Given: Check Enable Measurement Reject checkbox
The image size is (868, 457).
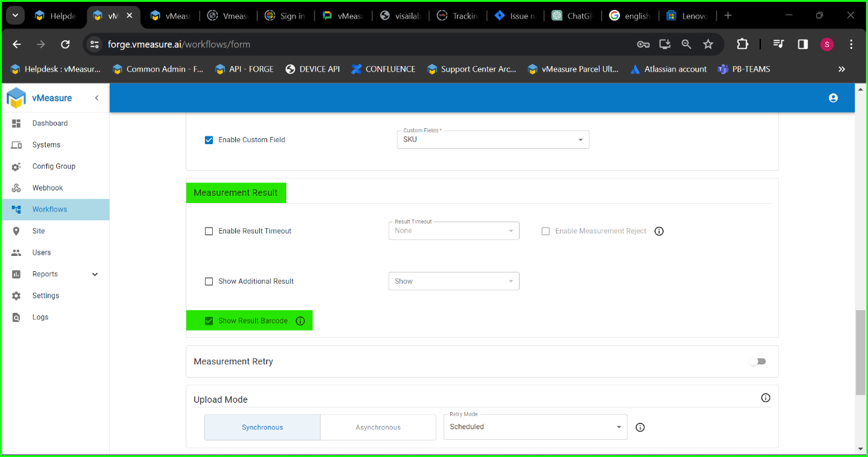Looking at the screenshot, I should point(545,231).
